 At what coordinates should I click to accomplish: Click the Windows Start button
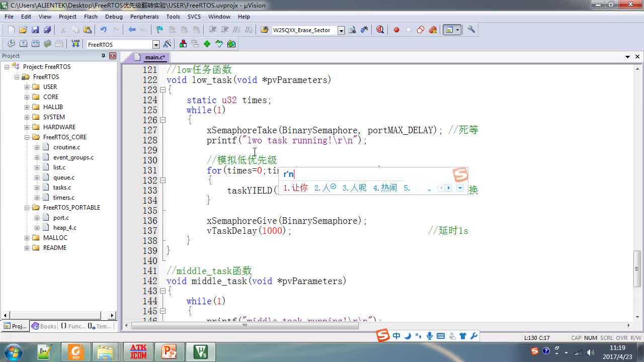pos(13,351)
